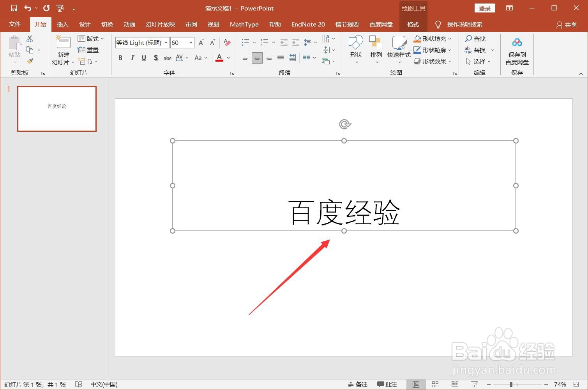Click the Redo/Repeat icon
This screenshot has width=588, height=390.
(46, 8)
